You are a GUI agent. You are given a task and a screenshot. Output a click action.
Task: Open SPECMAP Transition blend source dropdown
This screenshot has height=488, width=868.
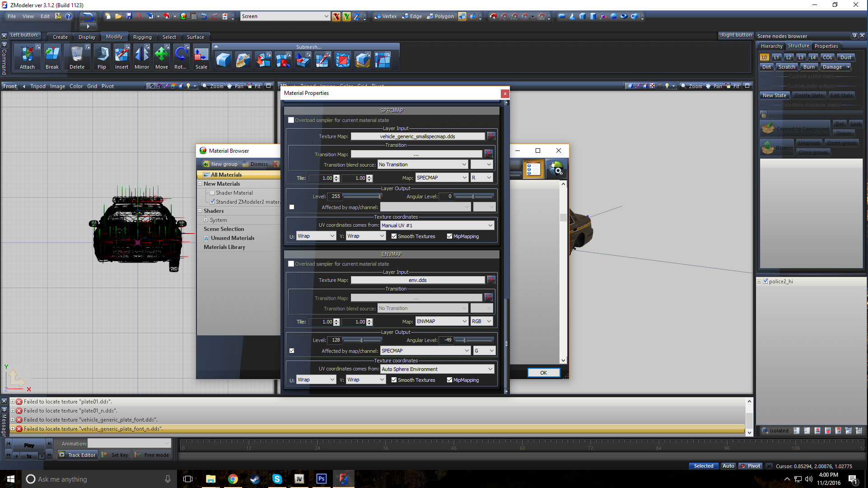point(422,164)
